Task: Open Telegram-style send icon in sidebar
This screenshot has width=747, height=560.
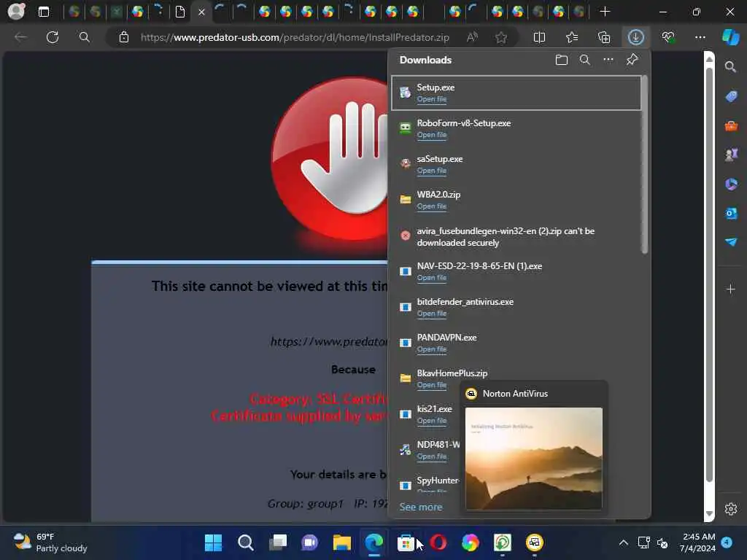Action: [x=731, y=242]
